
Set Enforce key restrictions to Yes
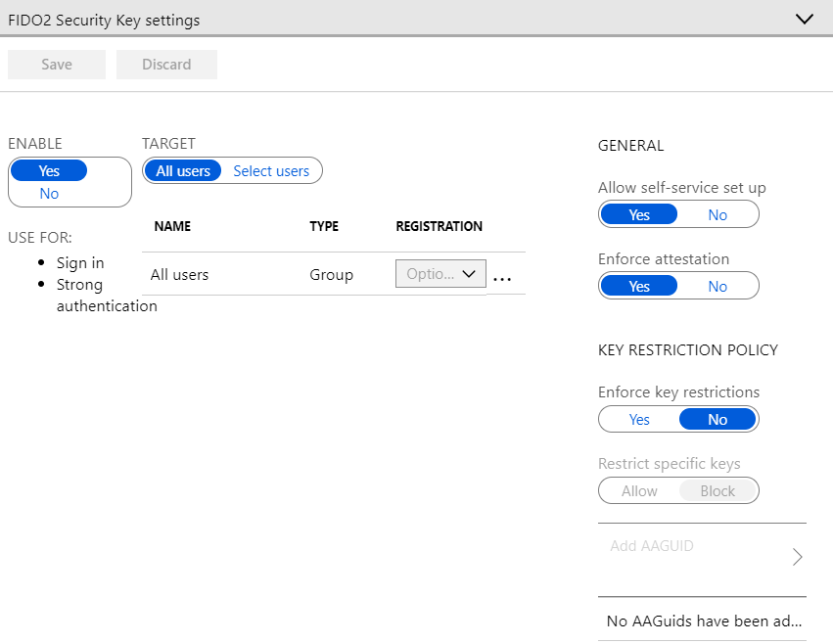pyautogui.click(x=639, y=419)
